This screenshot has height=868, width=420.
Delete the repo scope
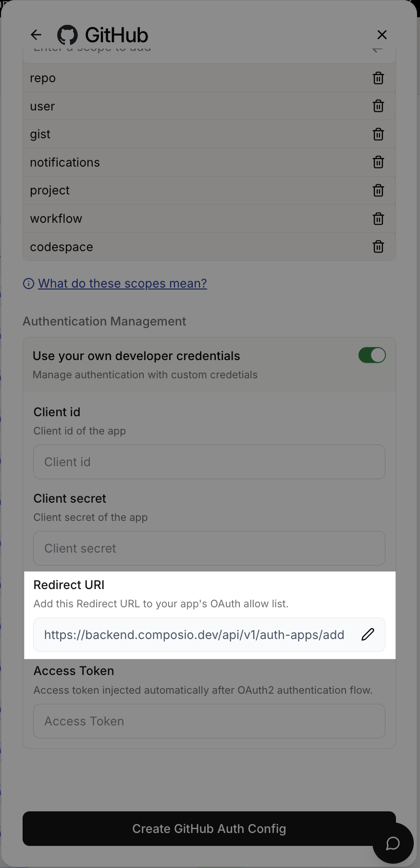pos(378,78)
